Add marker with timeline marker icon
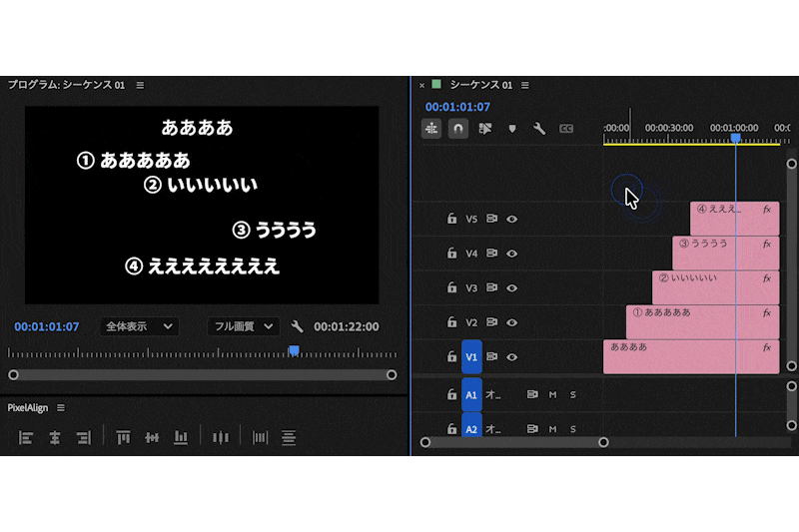The width and height of the screenshot is (799, 532). coord(512,129)
